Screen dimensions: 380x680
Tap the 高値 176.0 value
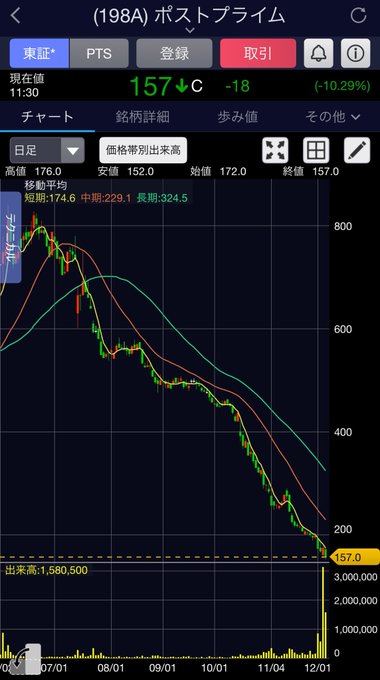coord(33,171)
